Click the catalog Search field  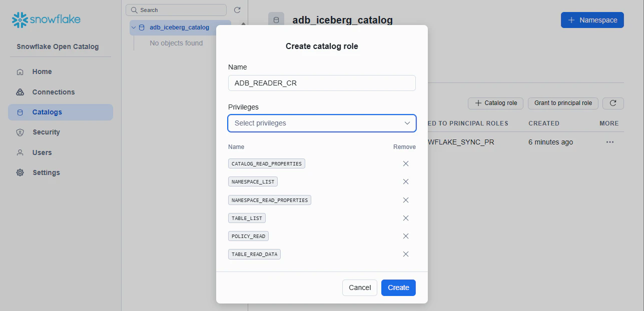coord(176,10)
